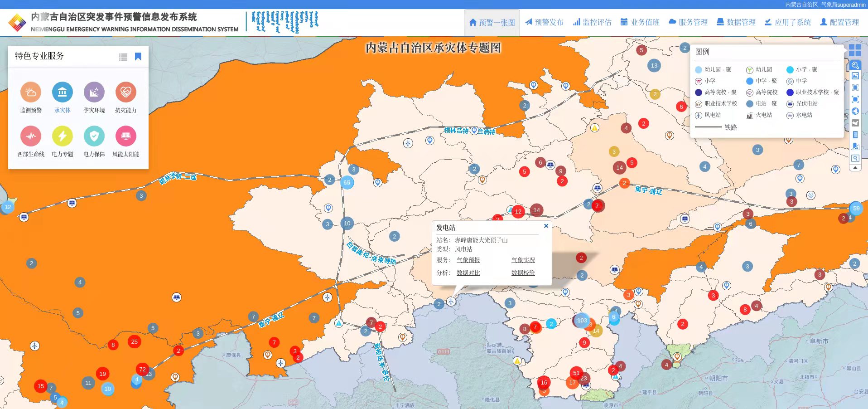Click the red cluster marker labeled 72
Image resolution: width=868 pixels, height=409 pixels.
pyautogui.click(x=143, y=370)
